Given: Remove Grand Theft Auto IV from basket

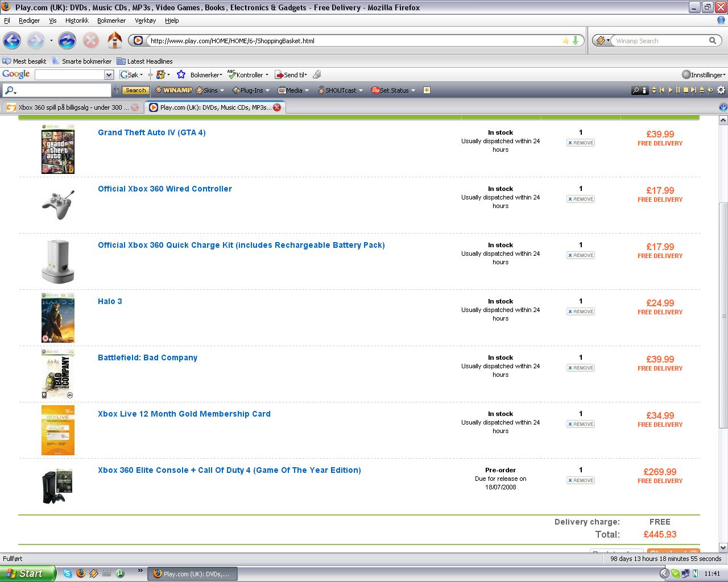Looking at the screenshot, I should point(581,143).
